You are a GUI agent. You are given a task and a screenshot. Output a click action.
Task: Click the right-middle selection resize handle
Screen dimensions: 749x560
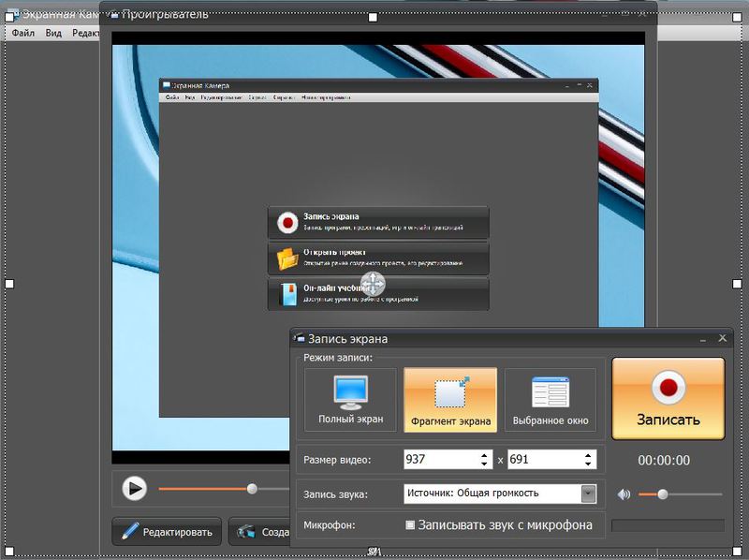(x=737, y=284)
